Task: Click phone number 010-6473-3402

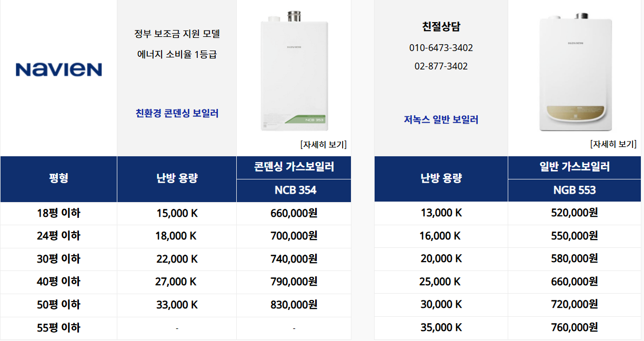Action: coord(441,48)
